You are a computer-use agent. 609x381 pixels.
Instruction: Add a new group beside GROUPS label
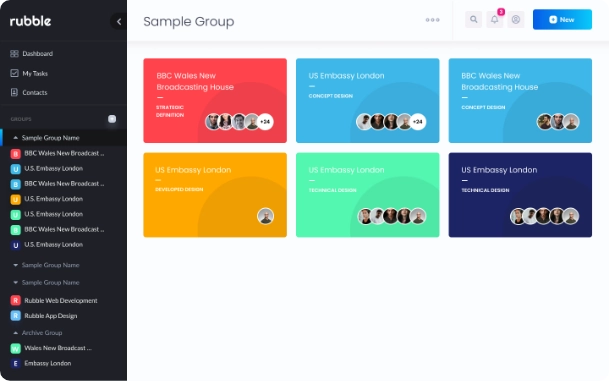point(112,119)
